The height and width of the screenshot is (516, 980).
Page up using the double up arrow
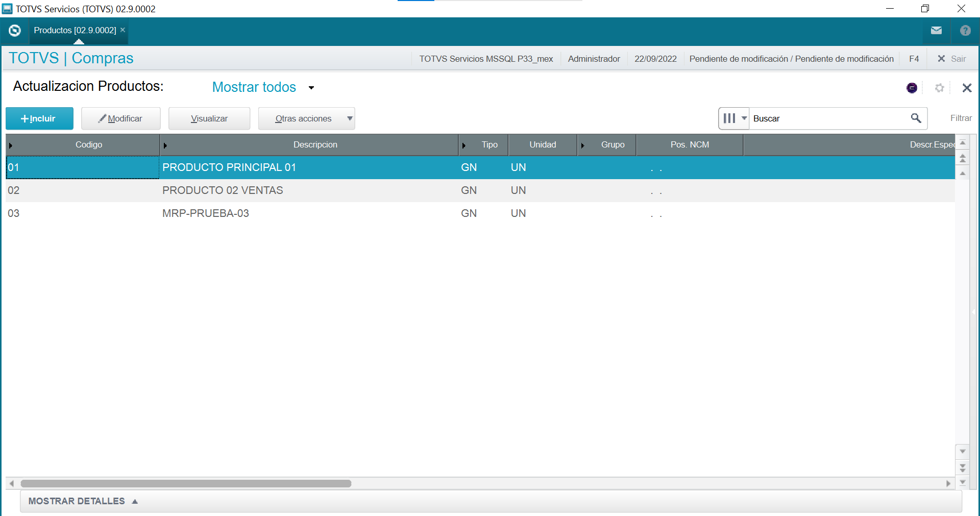pyautogui.click(x=963, y=158)
